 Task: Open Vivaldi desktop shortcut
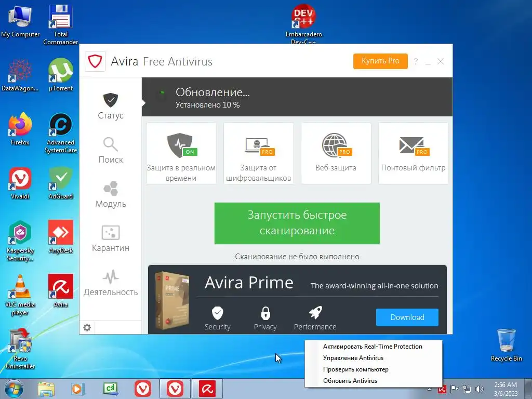[x=20, y=183]
